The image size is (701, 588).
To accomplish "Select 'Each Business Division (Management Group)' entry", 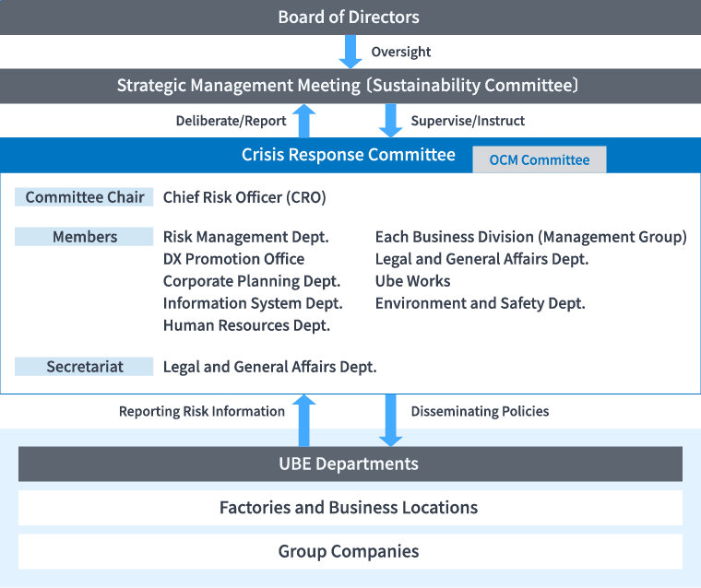I will coord(531,237).
